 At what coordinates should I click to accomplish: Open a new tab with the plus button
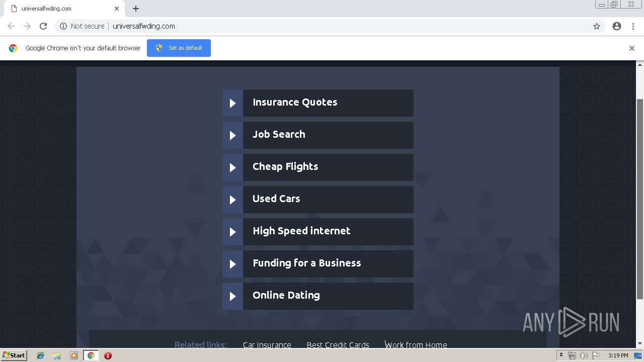tap(136, 9)
